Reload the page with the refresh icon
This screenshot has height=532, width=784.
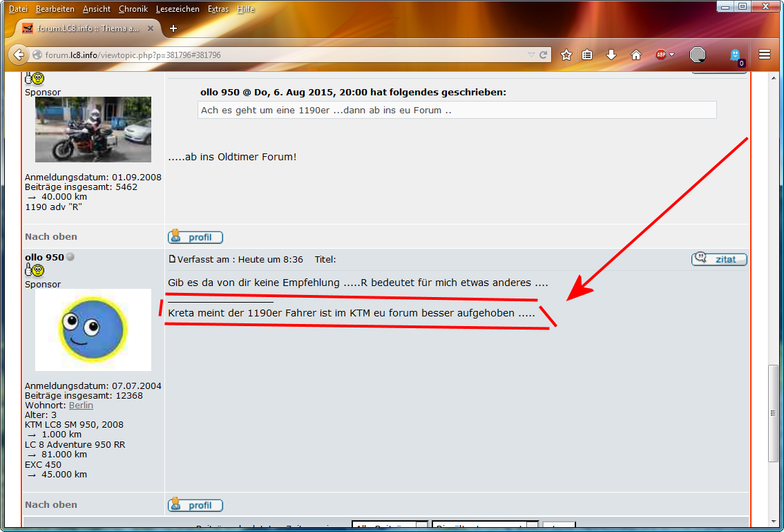[x=544, y=55]
